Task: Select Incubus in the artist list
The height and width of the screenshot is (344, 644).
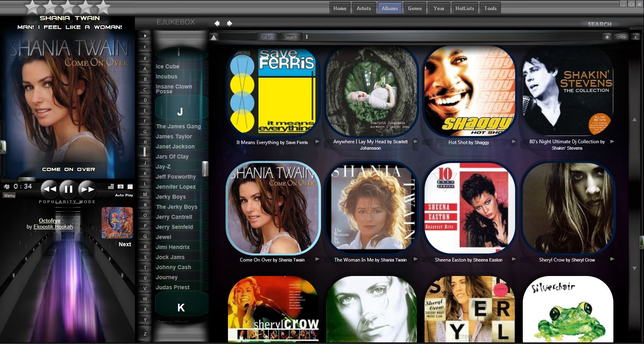Action: (166, 76)
